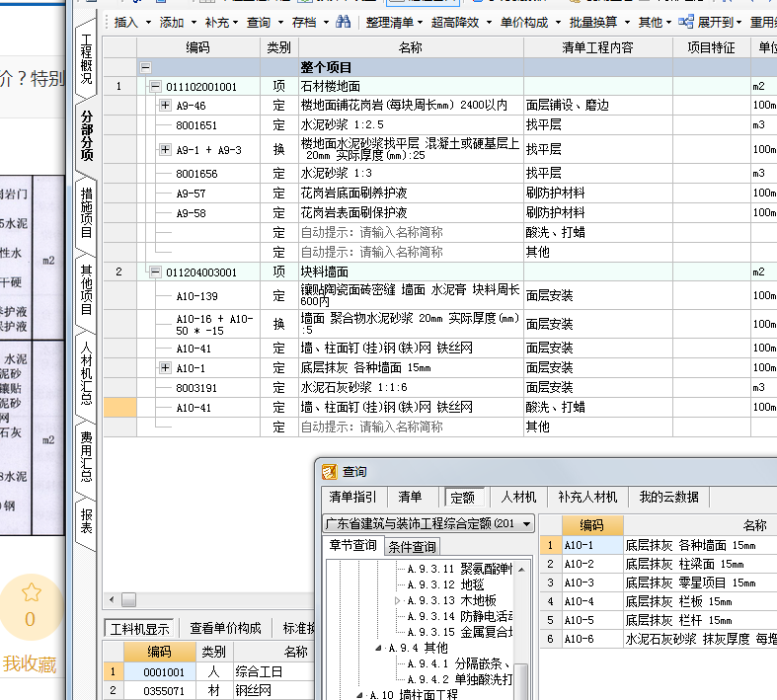Expand the A10-1 row in main table
The width and height of the screenshot is (777, 700).
pyautogui.click(x=165, y=367)
